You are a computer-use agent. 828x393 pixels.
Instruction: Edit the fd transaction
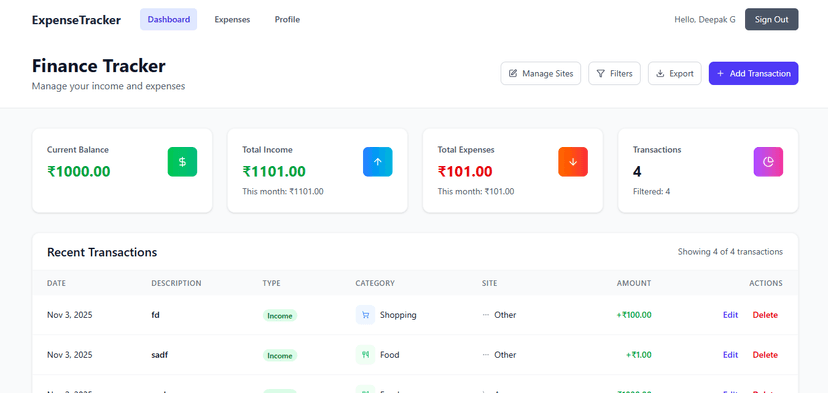[x=730, y=315]
